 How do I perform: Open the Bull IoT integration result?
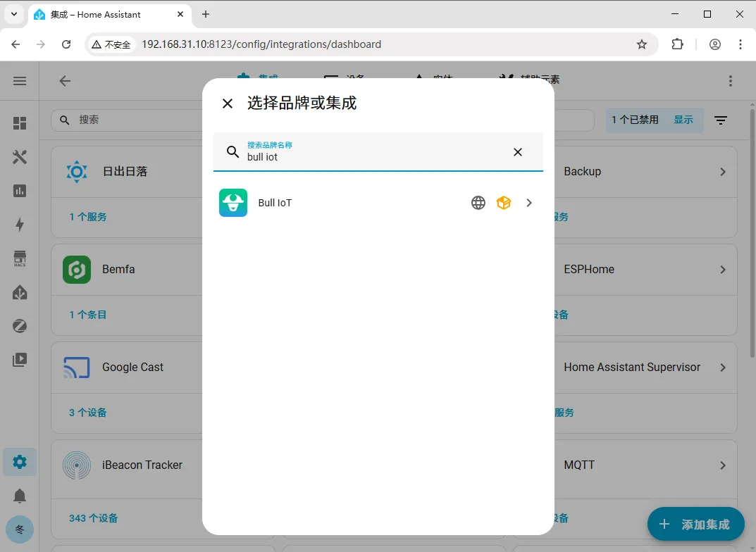tap(378, 203)
